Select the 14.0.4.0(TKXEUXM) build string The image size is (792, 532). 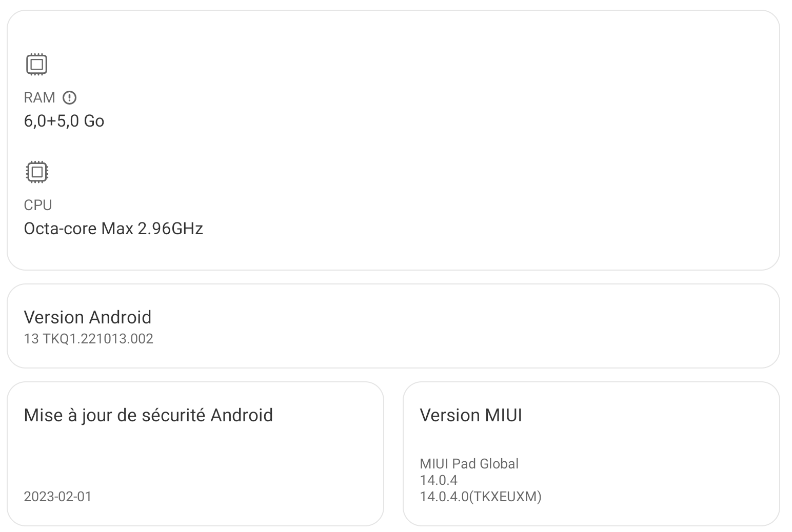tap(481, 497)
